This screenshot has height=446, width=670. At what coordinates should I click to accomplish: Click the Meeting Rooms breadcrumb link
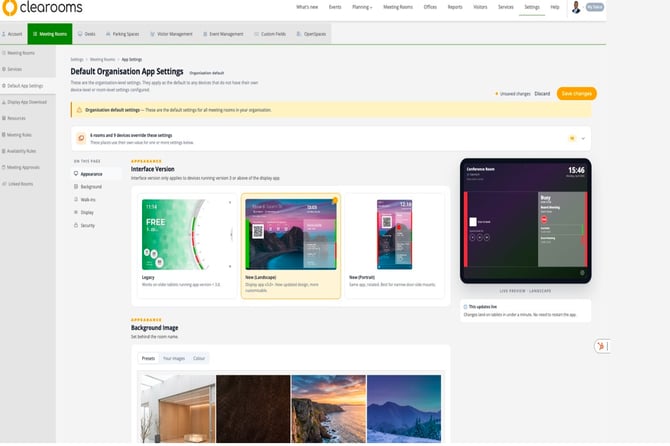point(103,59)
